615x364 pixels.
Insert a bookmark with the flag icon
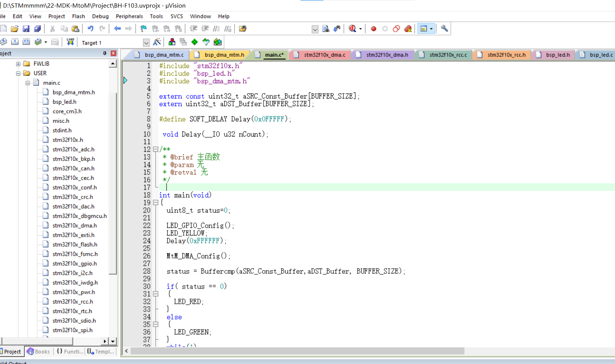(143, 29)
